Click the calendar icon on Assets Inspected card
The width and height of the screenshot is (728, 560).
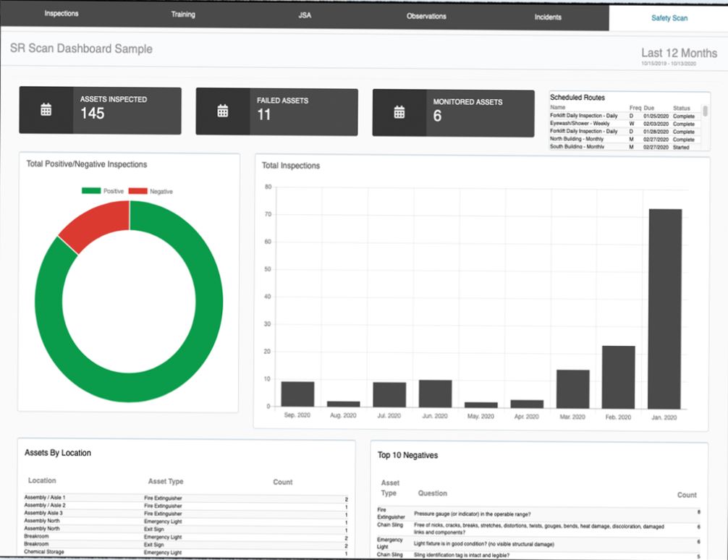pos(46,109)
